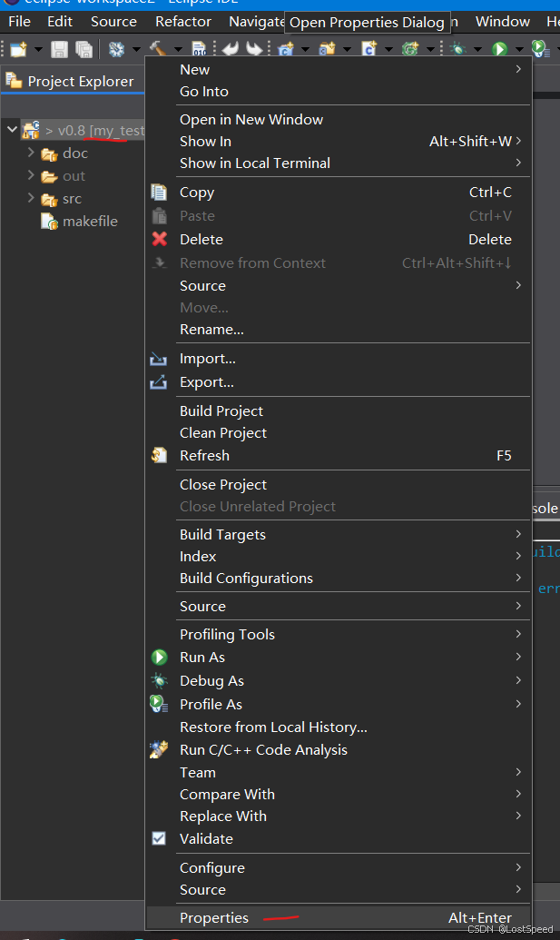
Task: Expand the out folder
Action: [31, 175]
